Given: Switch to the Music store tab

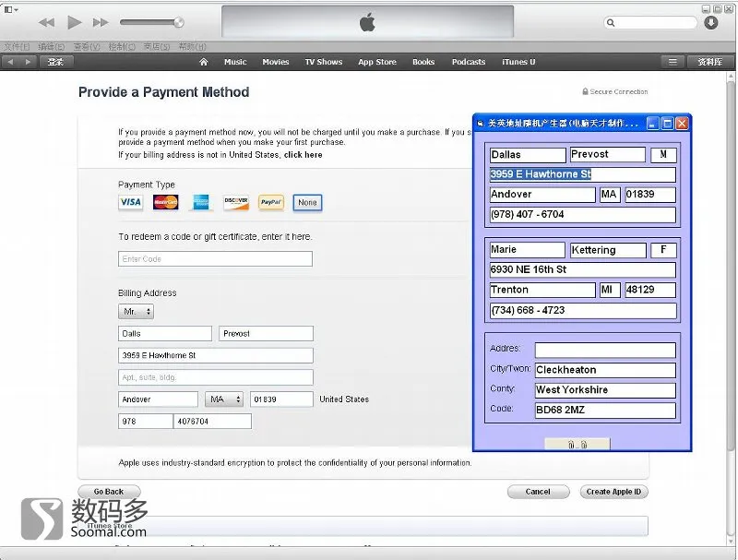Looking at the screenshot, I should 235,62.
